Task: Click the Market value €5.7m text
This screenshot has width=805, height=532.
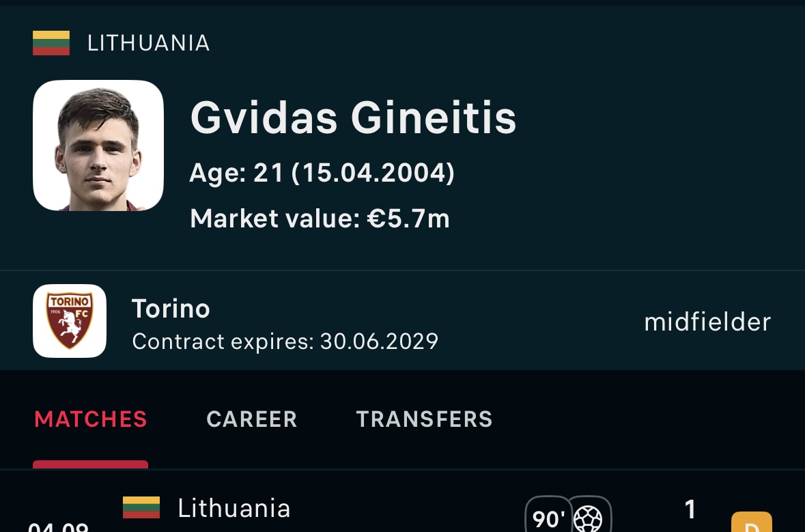Action: (x=320, y=219)
